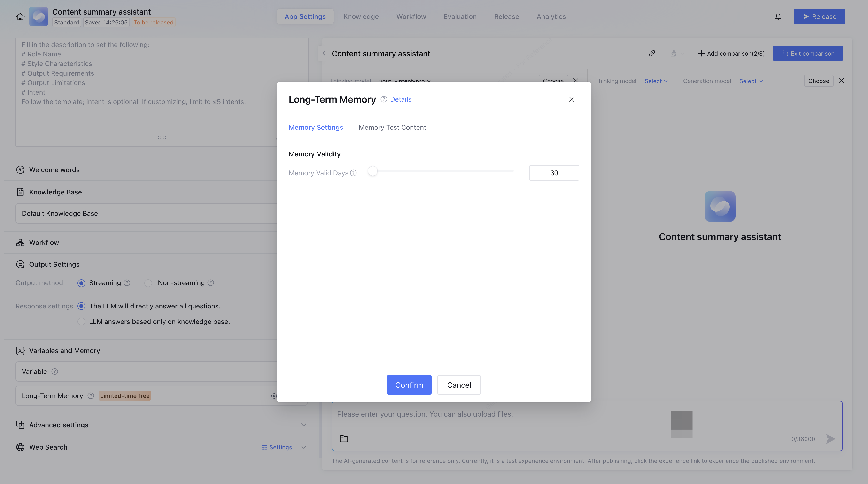
Task: Click the Memory Valid Days slider handle
Action: coord(373,171)
